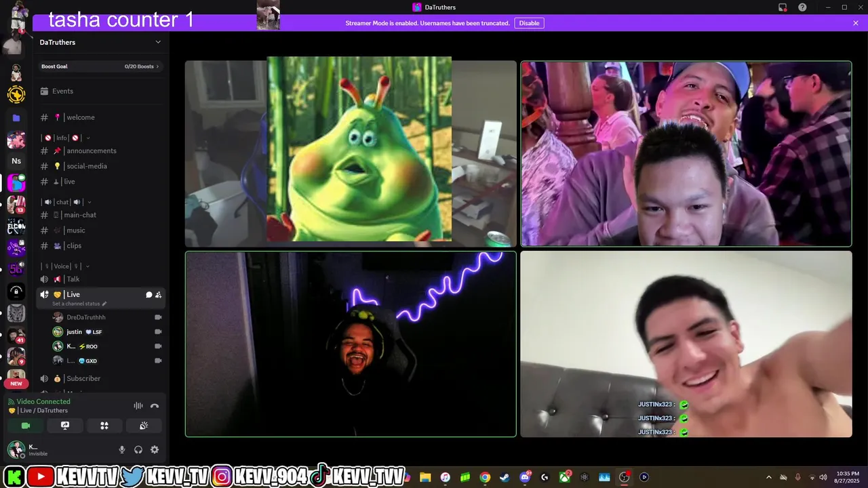The image size is (868, 488).
Task: Open Xbox app on the taskbar
Action: 565,477
